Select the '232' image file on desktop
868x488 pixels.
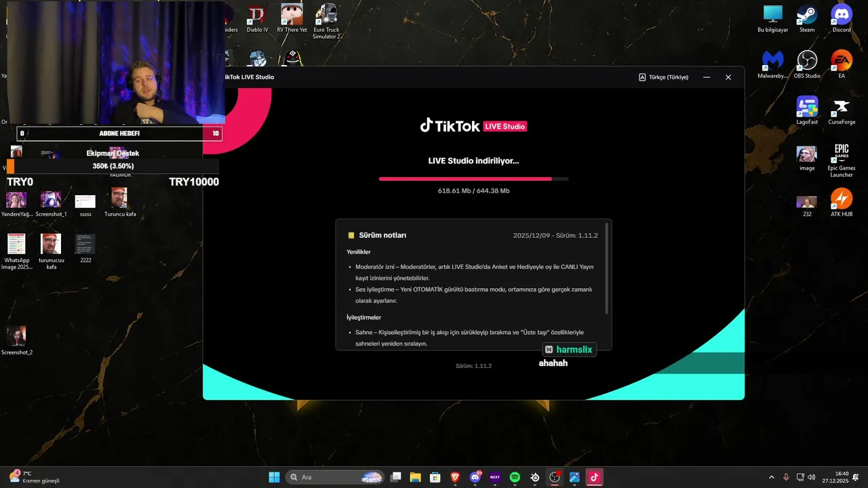pyautogui.click(x=807, y=205)
